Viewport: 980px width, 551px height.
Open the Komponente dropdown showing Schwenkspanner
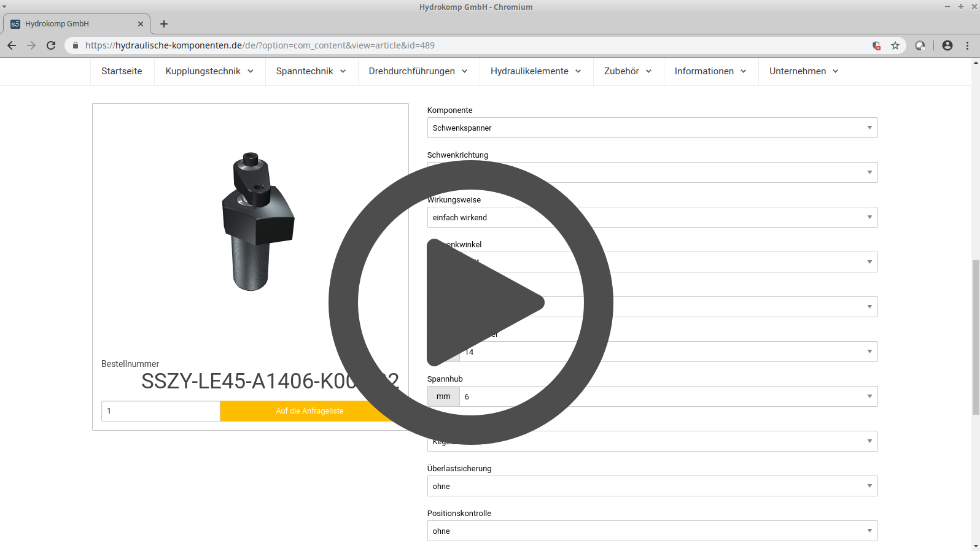coord(652,128)
